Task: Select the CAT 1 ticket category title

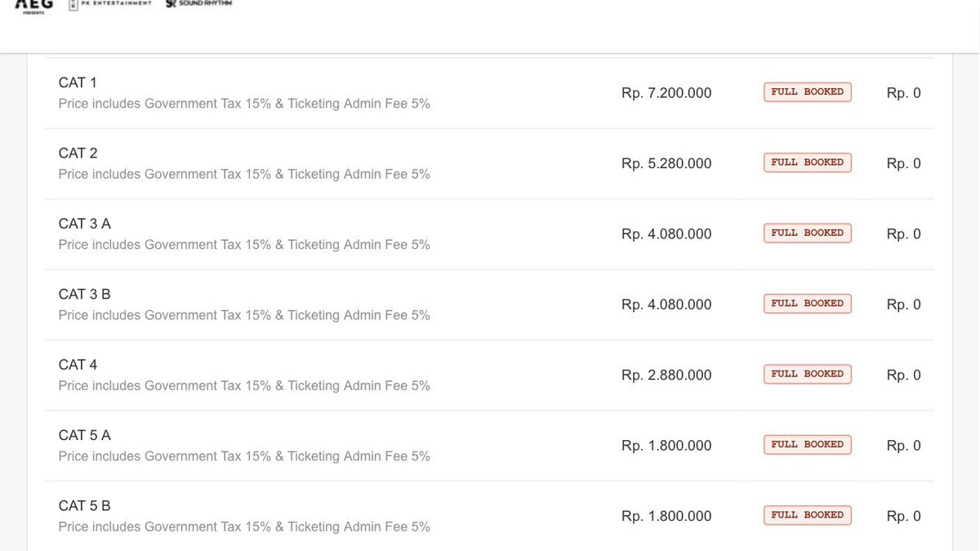Action: point(78,82)
